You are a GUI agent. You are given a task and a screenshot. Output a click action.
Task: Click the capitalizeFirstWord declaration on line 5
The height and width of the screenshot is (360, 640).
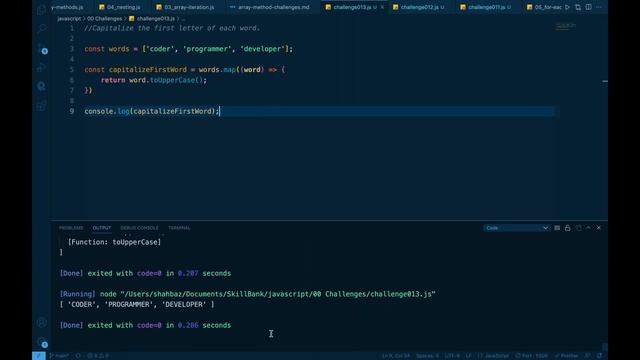coord(148,70)
